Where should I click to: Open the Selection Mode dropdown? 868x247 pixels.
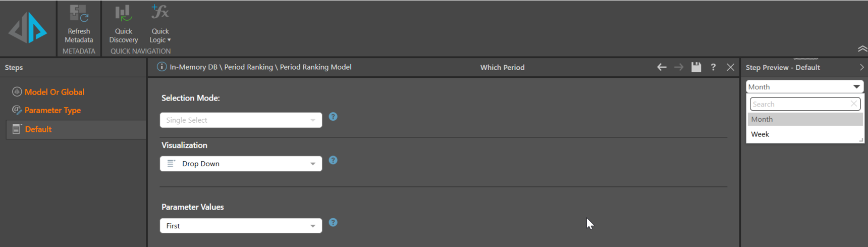(241, 120)
